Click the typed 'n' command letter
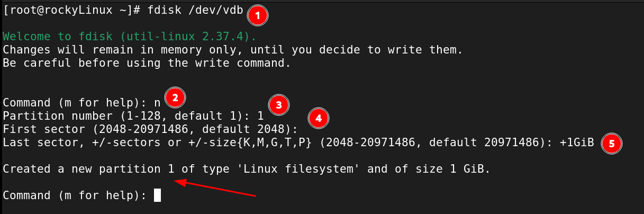644x214 pixels. coord(157,103)
